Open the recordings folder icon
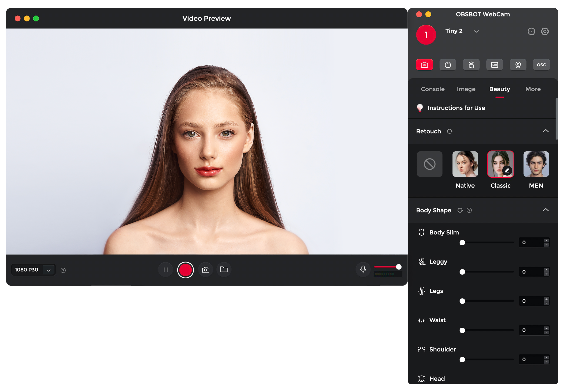This screenshot has width=565, height=392. point(224,270)
